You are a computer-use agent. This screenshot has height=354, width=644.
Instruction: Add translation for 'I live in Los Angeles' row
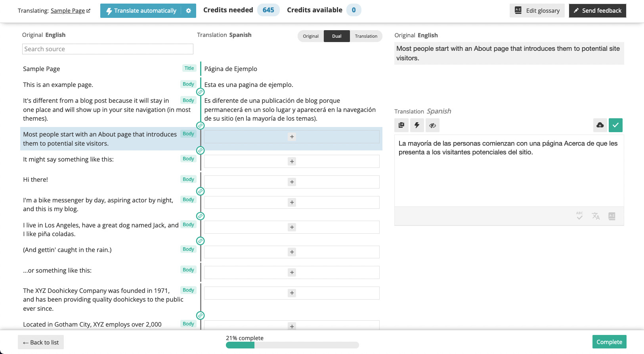pyautogui.click(x=292, y=227)
